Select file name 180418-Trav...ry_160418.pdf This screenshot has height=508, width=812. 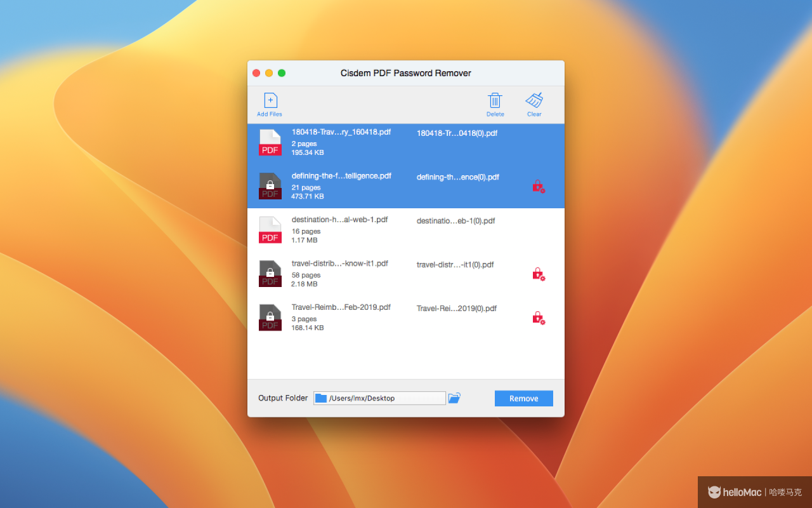click(341, 132)
